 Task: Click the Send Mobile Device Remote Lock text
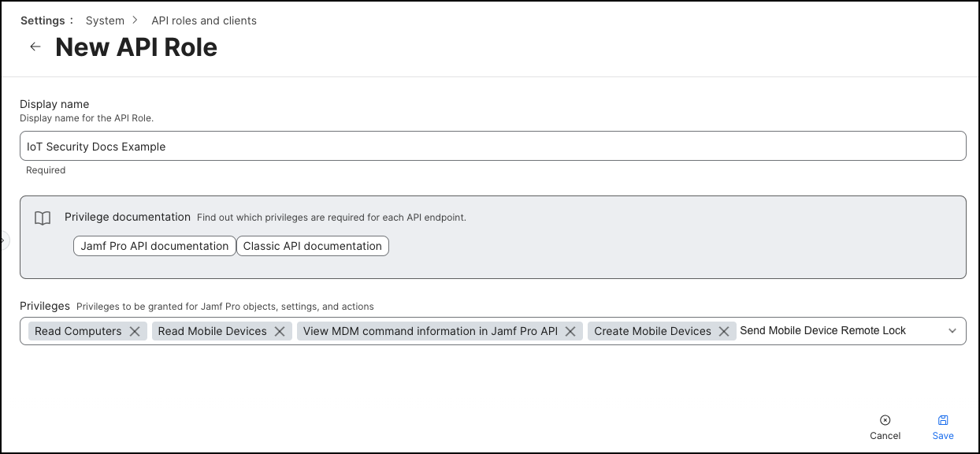[822, 331]
